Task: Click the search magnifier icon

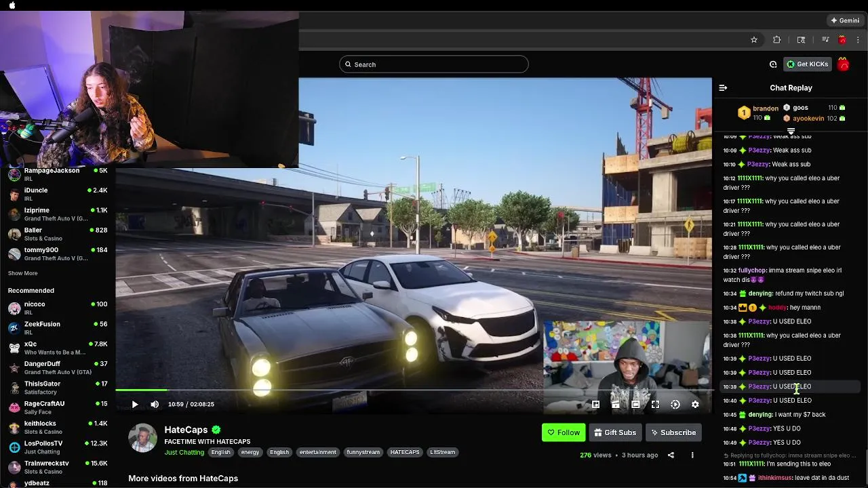Action: click(349, 64)
